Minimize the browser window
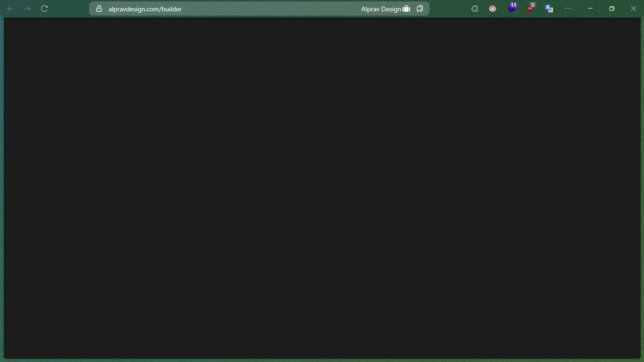The height and width of the screenshot is (362, 644). point(590,8)
